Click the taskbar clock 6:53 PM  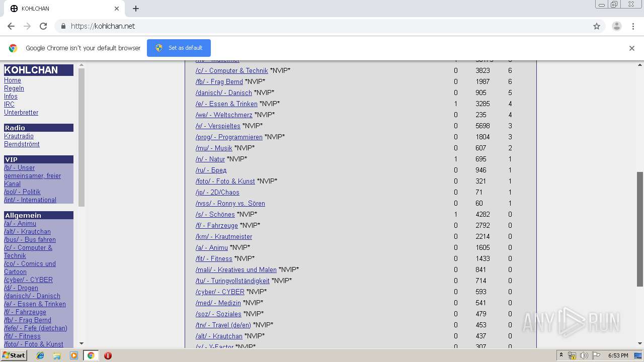click(618, 355)
